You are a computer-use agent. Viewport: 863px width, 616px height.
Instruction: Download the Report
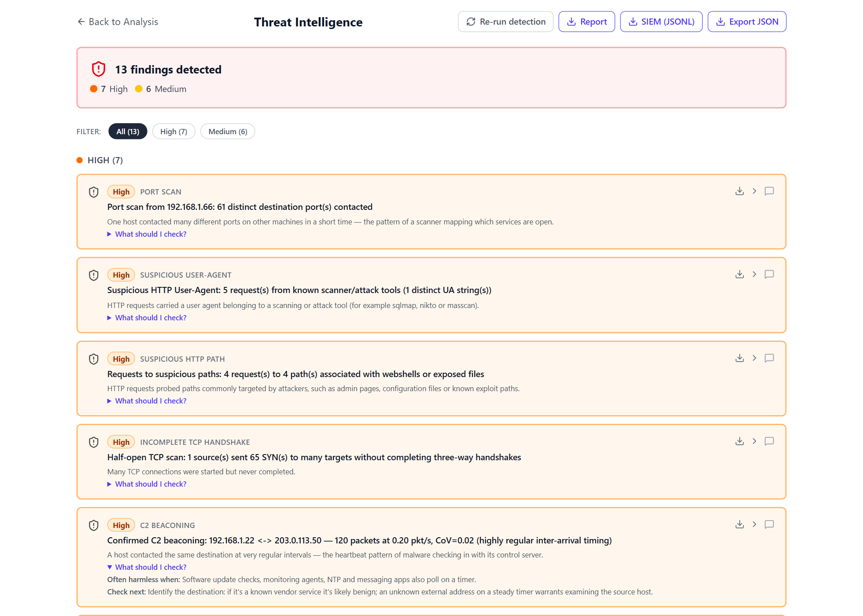click(x=586, y=22)
